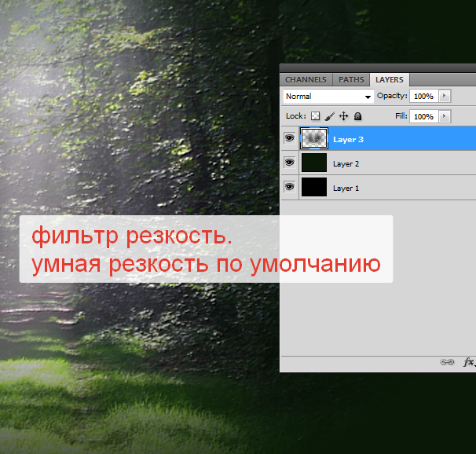Viewport: 476px width, 454px height.
Task: Click the Layer 1 thumbnail
Action: click(x=314, y=187)
